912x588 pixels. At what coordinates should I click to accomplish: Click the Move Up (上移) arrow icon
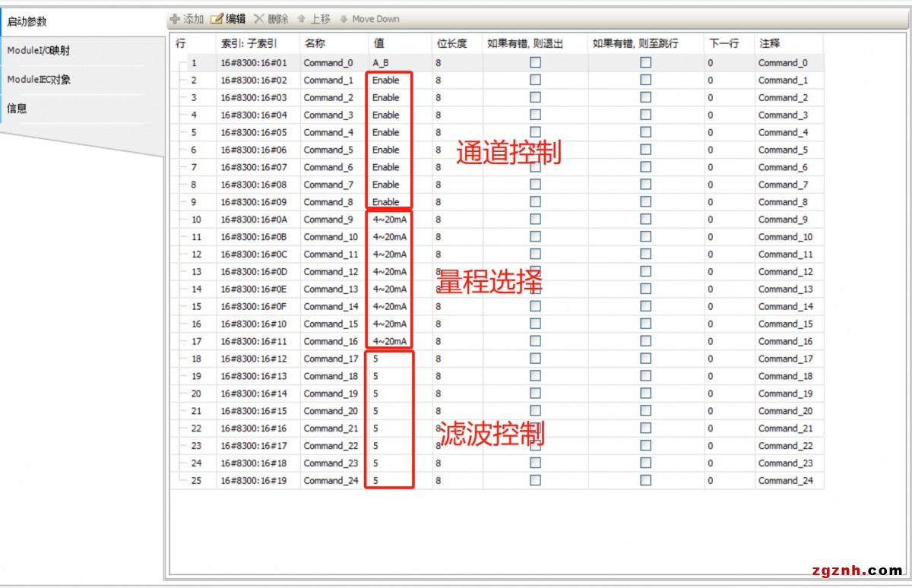tap(302, 19)
